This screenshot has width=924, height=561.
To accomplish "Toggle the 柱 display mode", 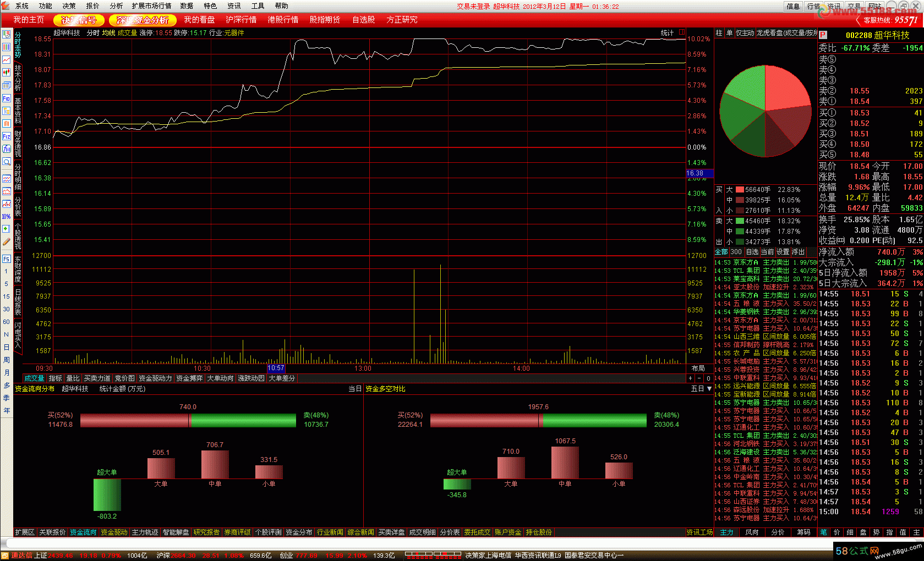I will click(x=719, y=33).
